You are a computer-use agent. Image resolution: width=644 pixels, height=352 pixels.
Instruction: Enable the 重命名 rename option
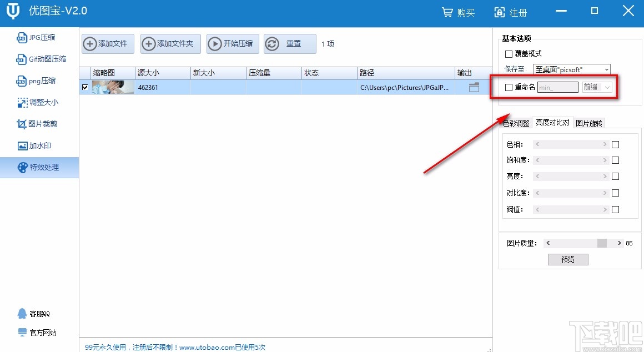click(x=508, y=87)
